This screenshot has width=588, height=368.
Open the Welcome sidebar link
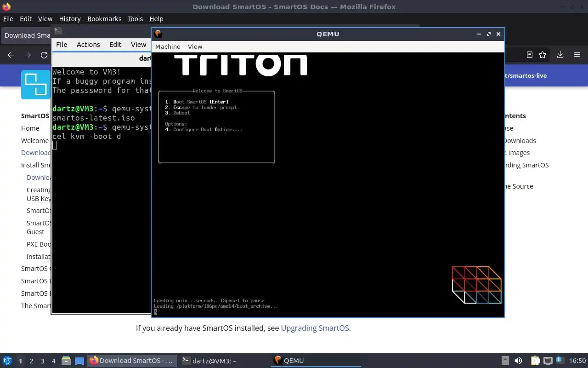[x=35, y=141]
